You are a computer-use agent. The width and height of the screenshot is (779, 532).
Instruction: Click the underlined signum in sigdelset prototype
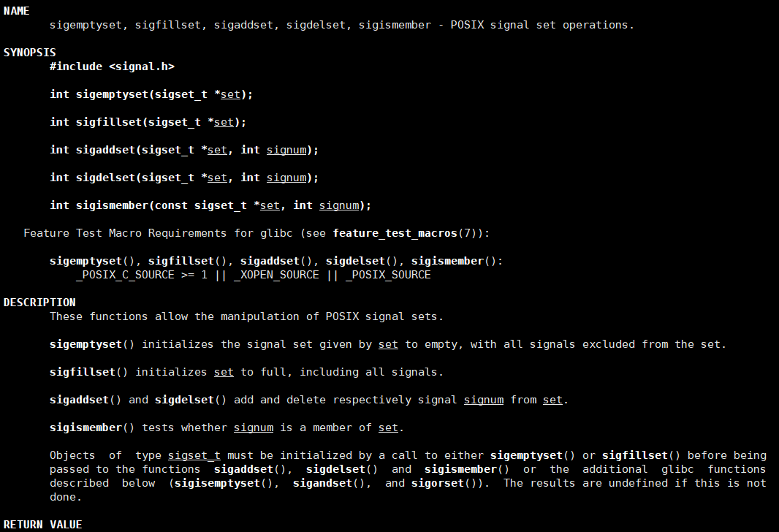tap(286, 178)
